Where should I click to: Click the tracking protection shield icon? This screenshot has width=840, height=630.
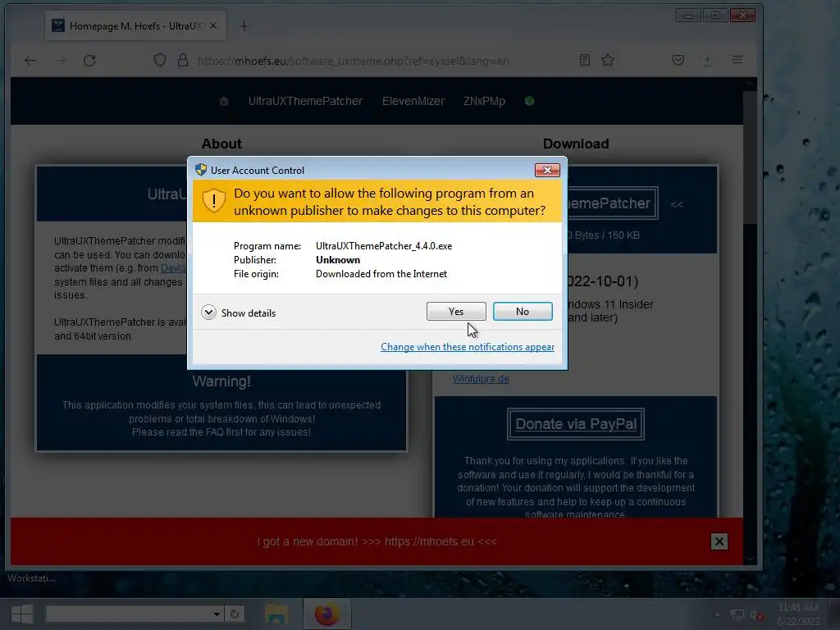pos(160,60)
